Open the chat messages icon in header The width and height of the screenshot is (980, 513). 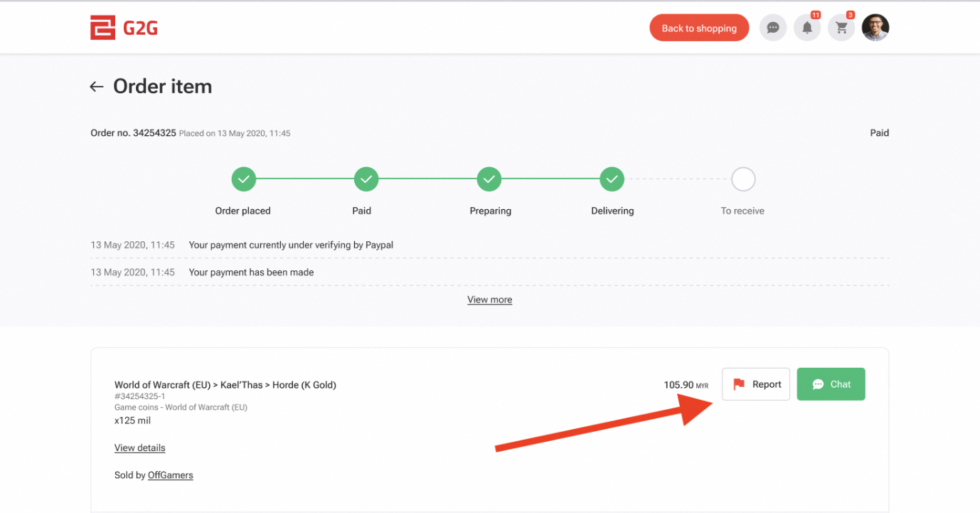coord(773,28)
